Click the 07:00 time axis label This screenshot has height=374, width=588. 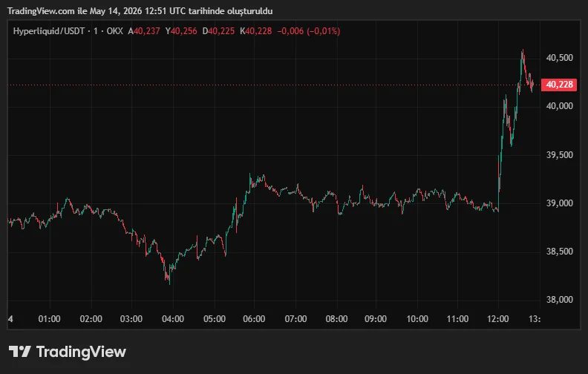pos(296,319)
